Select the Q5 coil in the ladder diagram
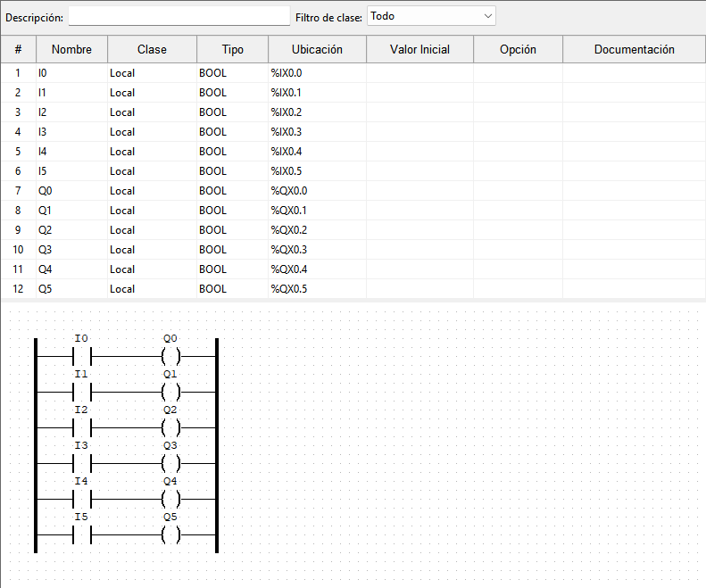 click(170, 534)
